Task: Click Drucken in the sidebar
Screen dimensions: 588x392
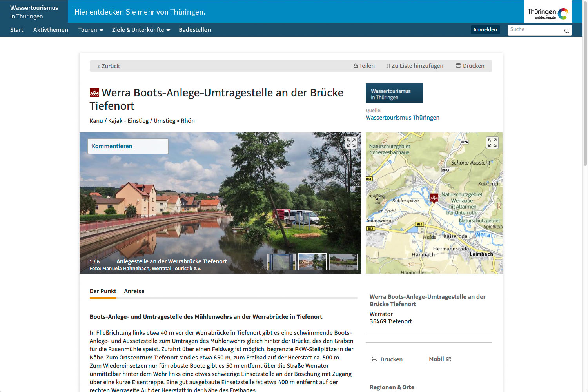Action: tap(387, 359)
